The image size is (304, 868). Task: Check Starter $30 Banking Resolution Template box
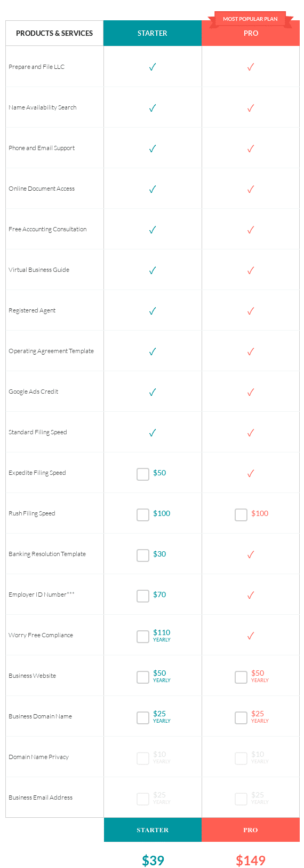[143, 555]
